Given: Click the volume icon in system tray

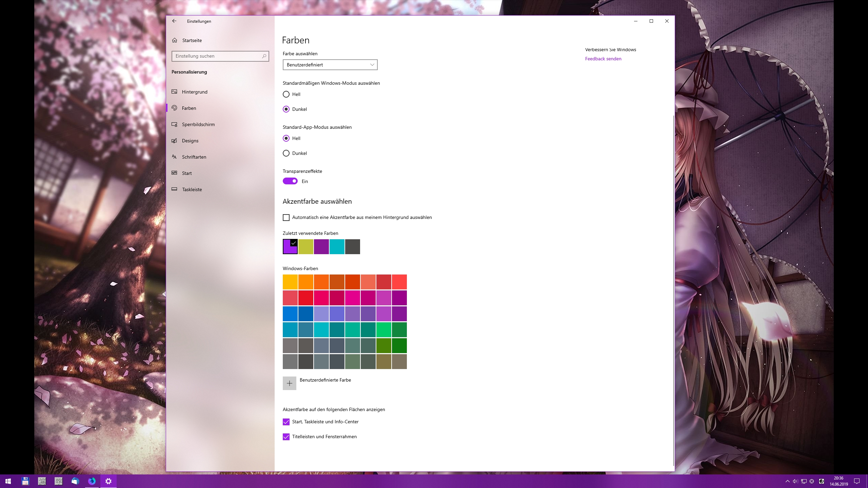Looking at the screenshot, I should pyautogui.click(x=795, y=481).
